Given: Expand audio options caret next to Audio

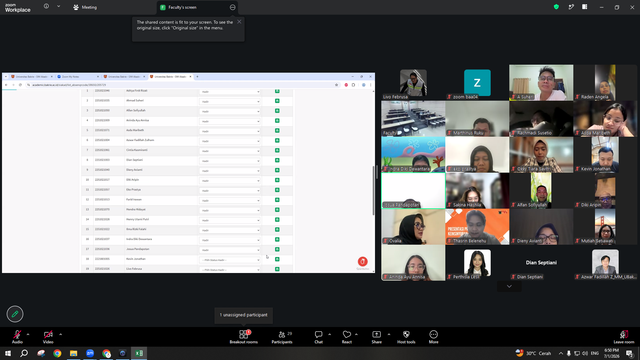Looking at the screenshot, I should pos(28,334).
